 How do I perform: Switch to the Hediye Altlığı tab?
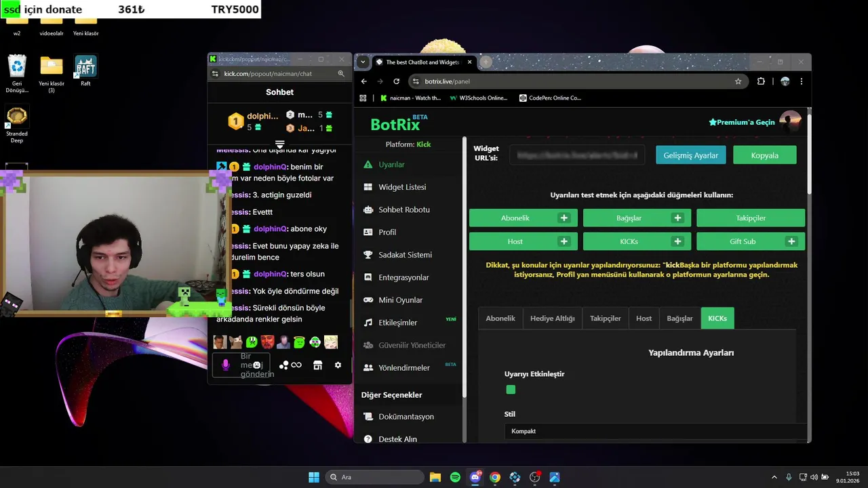552,319
